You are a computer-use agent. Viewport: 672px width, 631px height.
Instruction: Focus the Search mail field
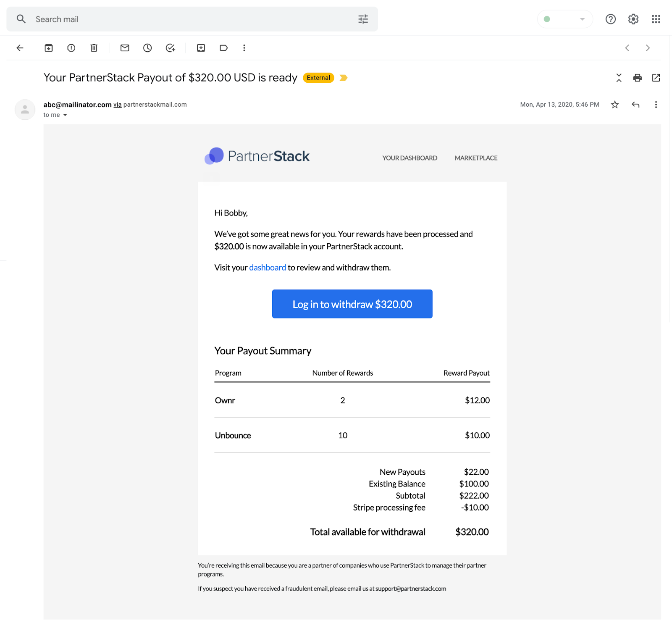(192, 19)
